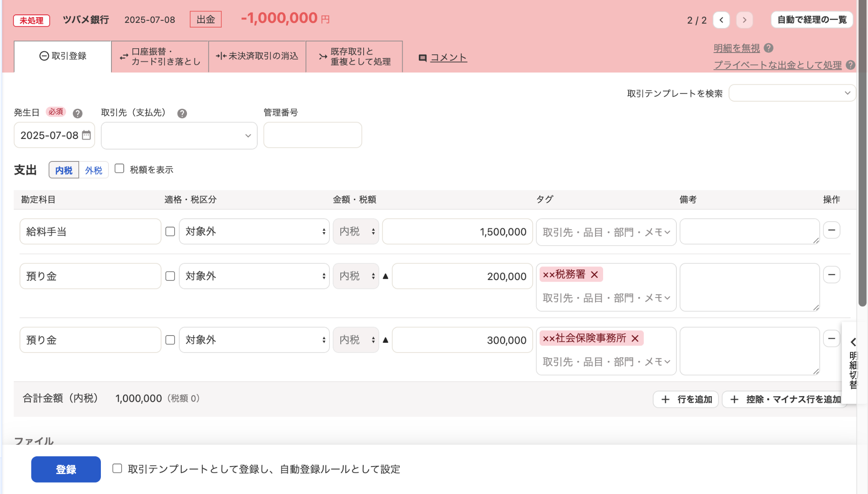Screen dimensions: 868x494
Task: Open help icon beside 明細を無視
Action: [x=768, y=48]
